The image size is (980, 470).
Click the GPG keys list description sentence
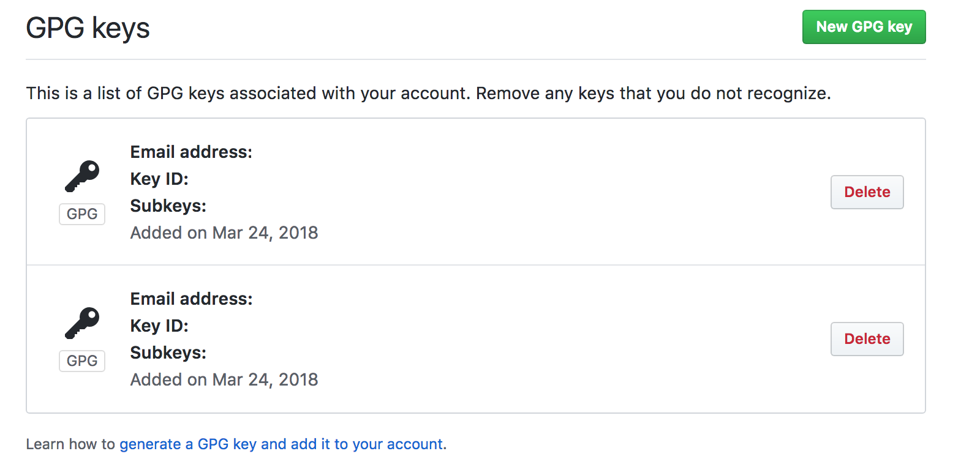click(x=428, y=93)
